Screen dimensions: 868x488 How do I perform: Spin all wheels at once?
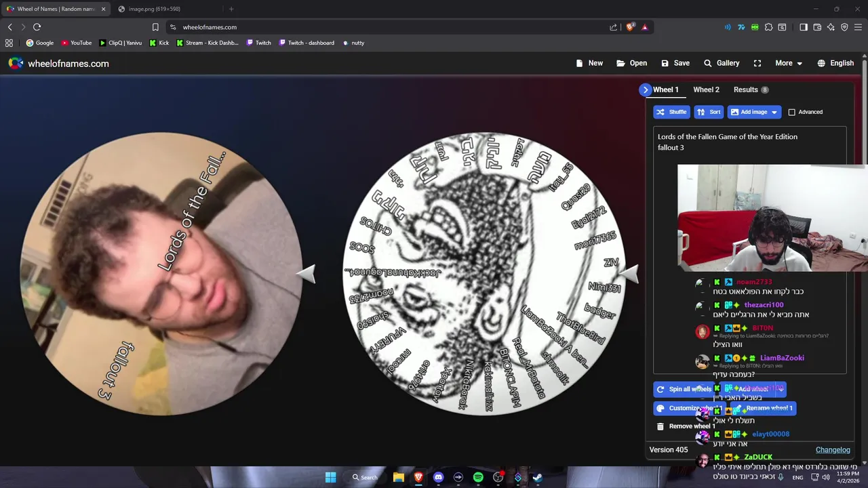pos(686,389)
